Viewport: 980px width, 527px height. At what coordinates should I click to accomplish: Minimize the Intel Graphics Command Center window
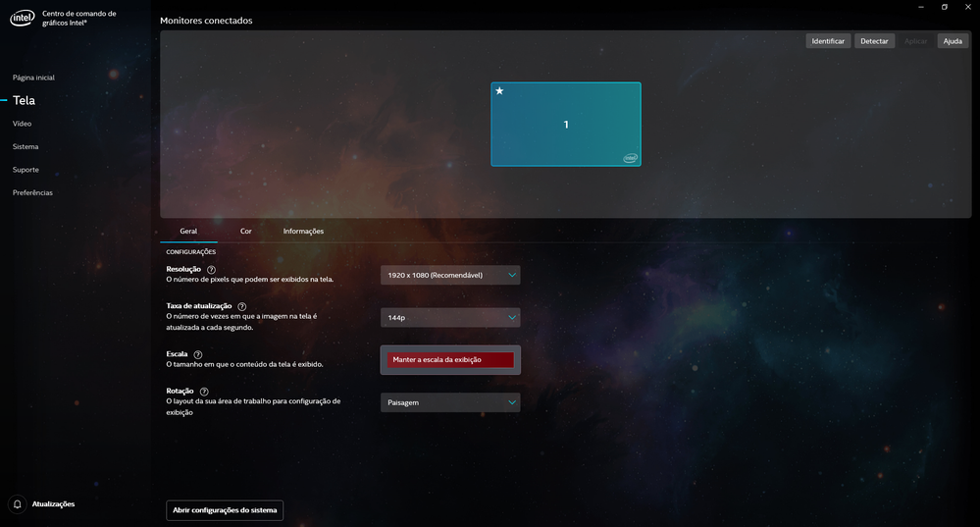coord(920,7)
